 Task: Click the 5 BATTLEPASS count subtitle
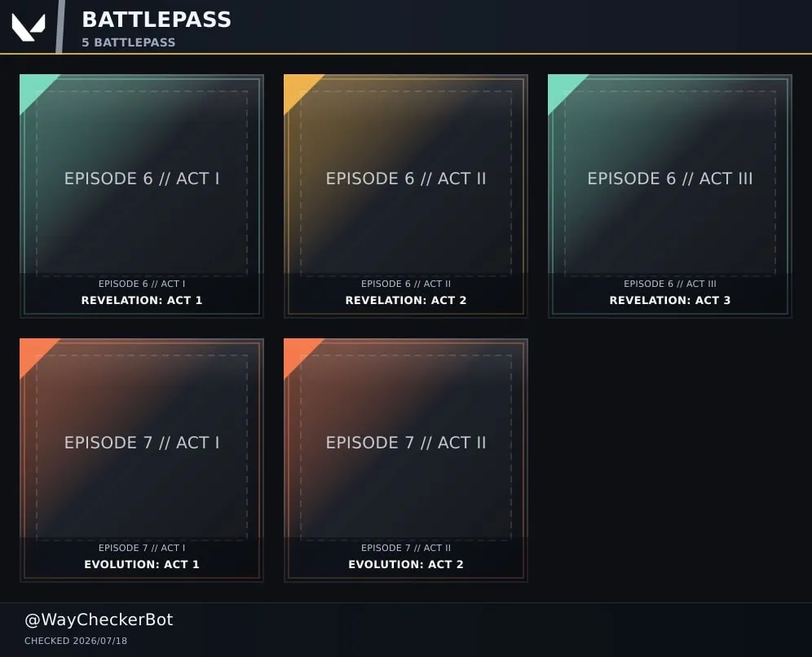(x=129, y=42)
